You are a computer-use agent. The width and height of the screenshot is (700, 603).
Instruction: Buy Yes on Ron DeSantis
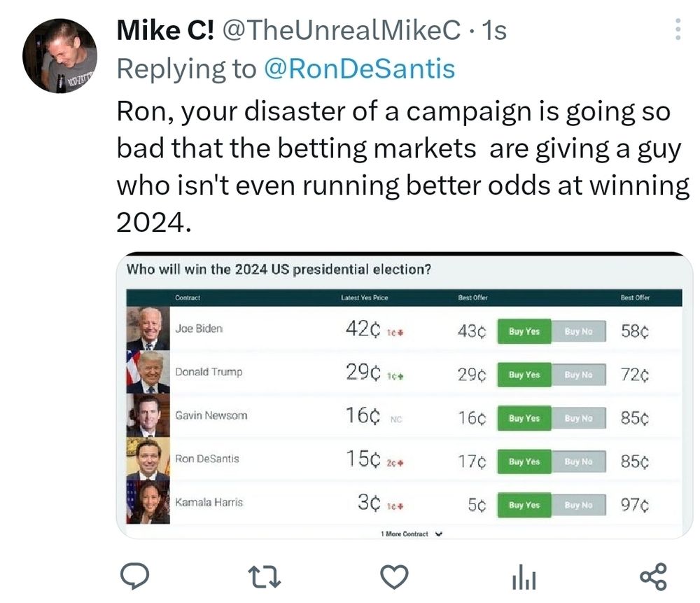coord(524,462)
